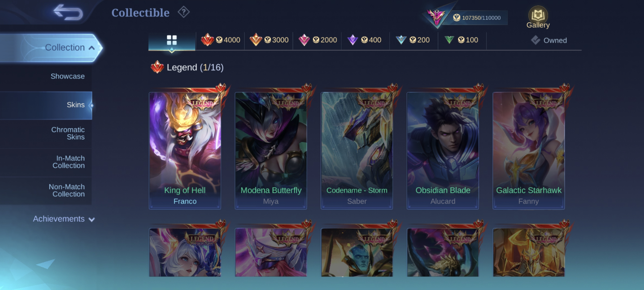Open the Collectible help question icon
This screenshot has width=644, height=290.
click(x=184, y=12)
